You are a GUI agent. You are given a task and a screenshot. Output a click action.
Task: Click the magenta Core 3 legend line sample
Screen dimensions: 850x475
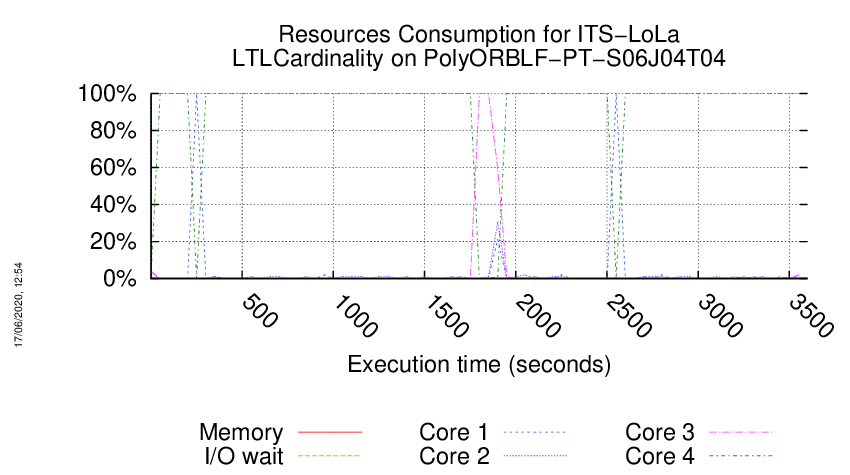[x=741, y=432]
